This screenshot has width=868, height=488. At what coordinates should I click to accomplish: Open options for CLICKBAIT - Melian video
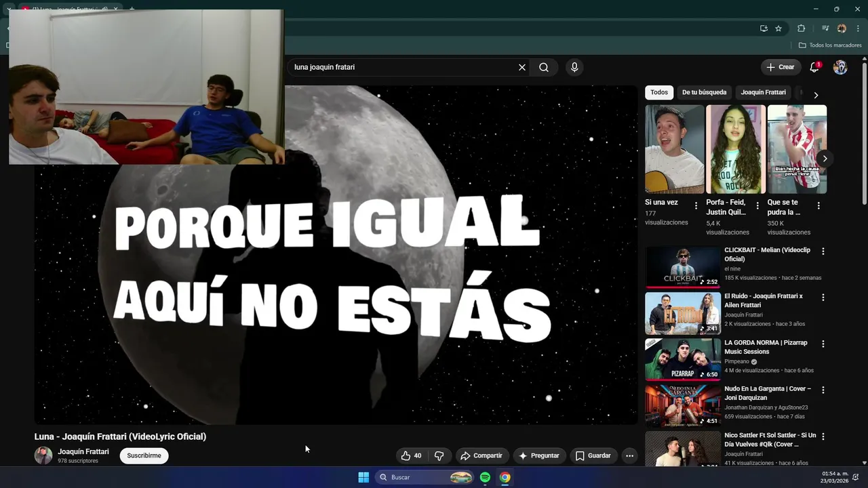pyautogui.click(x=823, y=251)
